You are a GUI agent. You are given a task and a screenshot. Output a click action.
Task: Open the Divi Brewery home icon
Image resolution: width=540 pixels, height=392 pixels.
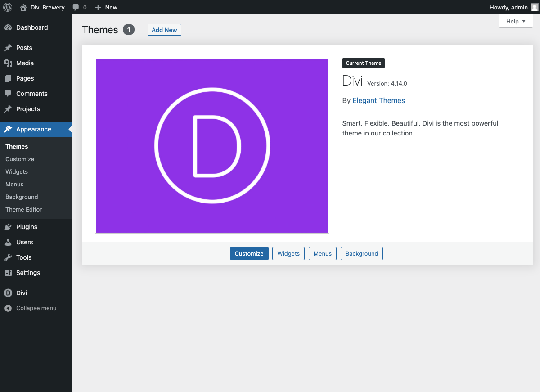(x=23, y=7)
